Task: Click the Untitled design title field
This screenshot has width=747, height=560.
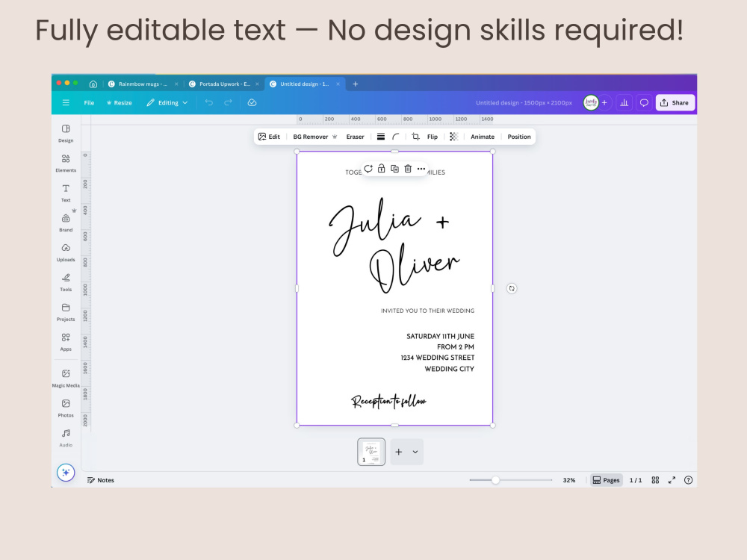Action: [x=524, y=102]
